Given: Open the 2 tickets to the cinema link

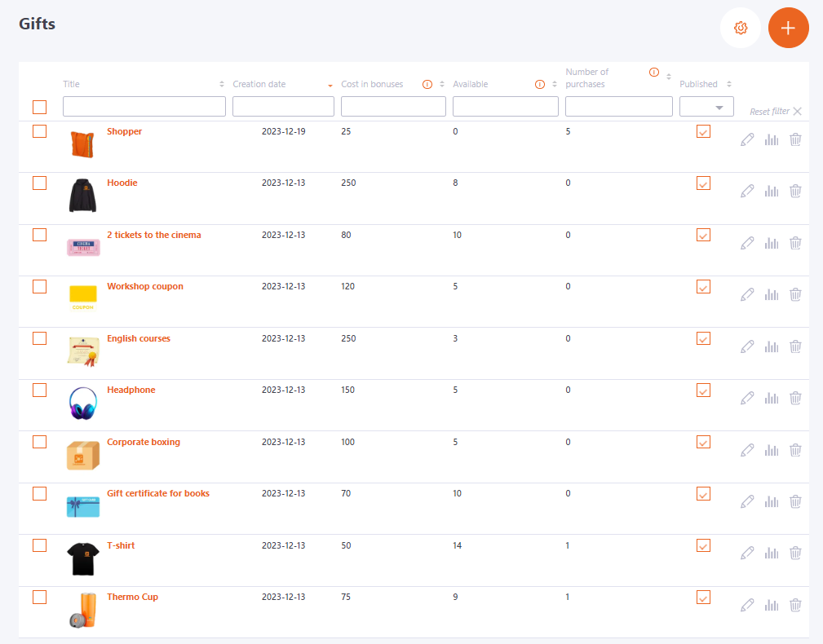Looking at the screenshot, I should (x=153, y=235).
